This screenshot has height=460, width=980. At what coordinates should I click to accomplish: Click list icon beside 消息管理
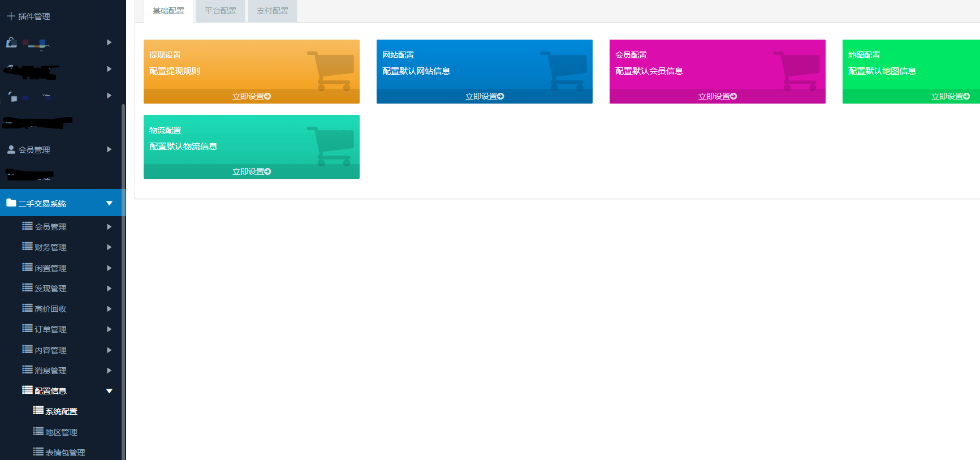pos(27,370)
